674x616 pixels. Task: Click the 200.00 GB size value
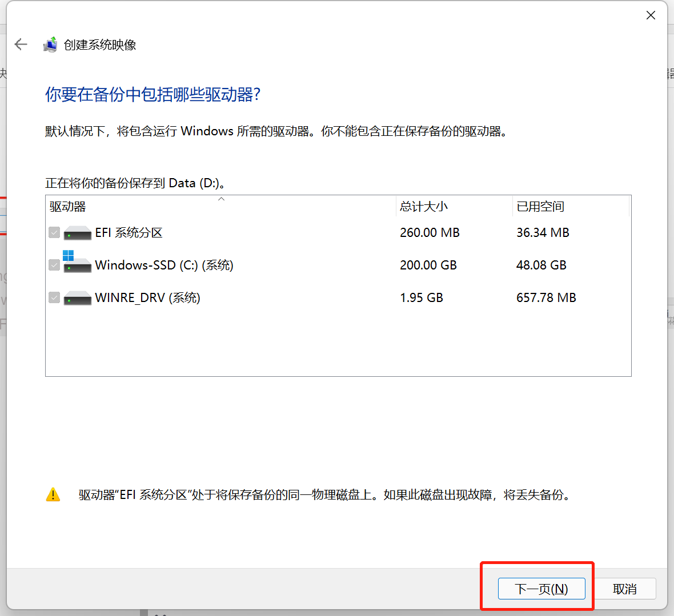(428, 265)
